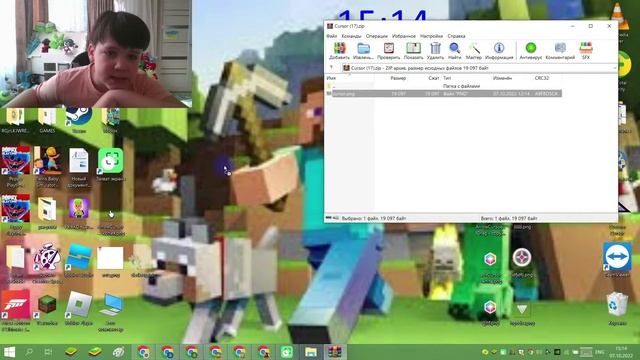Open the Recycle Bin (Корзина)
640x360 pixels.
coord(617,309)
